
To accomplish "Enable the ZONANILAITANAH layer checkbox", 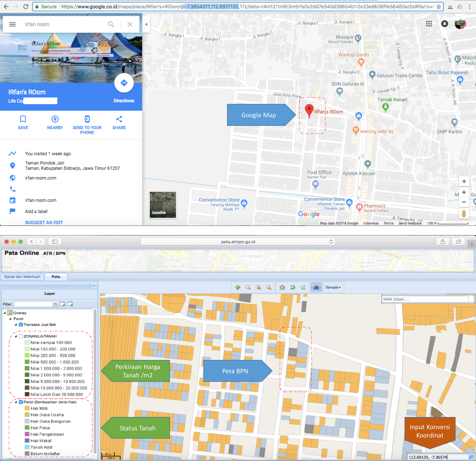I will pos(21,336).
